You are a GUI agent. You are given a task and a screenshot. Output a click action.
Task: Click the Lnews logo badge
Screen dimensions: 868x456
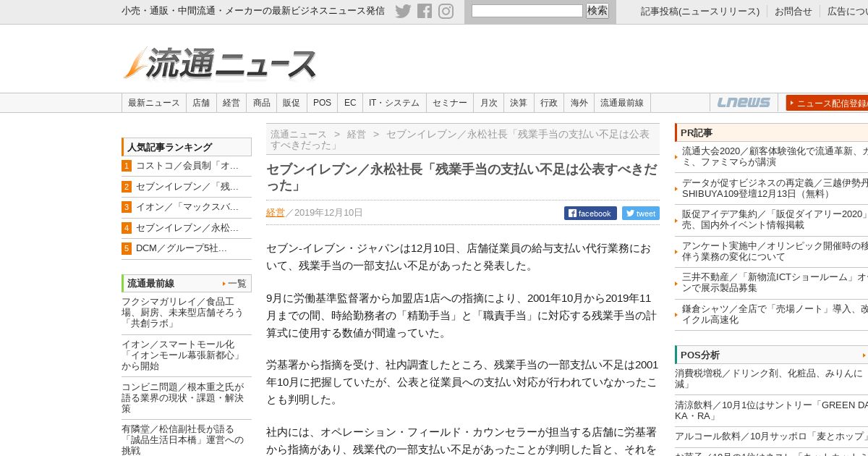click(744, 103)
